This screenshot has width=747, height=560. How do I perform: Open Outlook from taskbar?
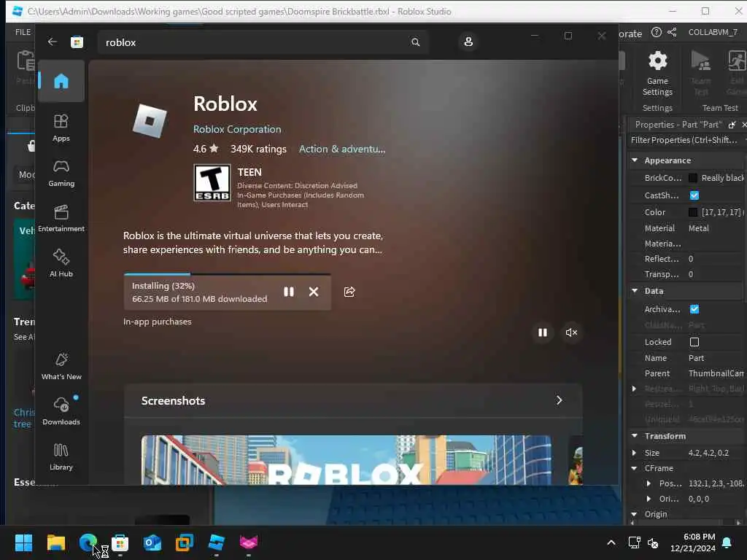[152, 542]
